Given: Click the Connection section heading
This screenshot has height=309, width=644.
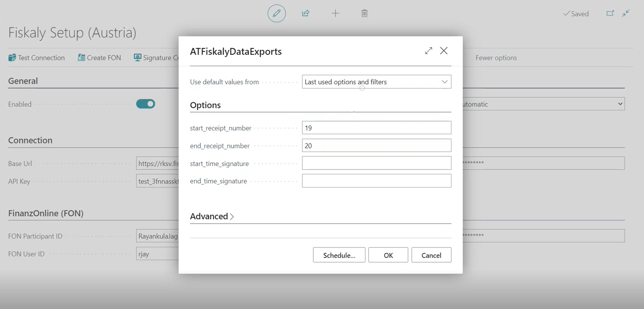Looking at the screenshot, I should tap(30, 140).
